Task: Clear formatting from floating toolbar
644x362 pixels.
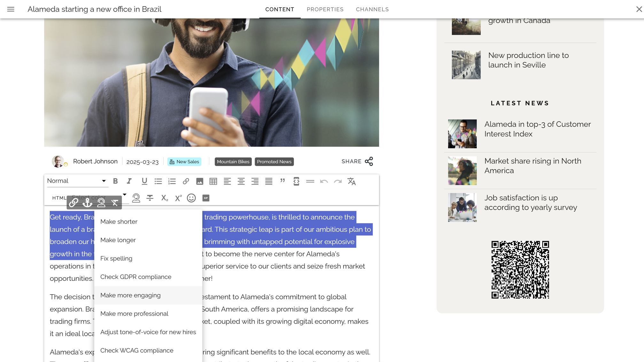Action: [x=115, y=203]
